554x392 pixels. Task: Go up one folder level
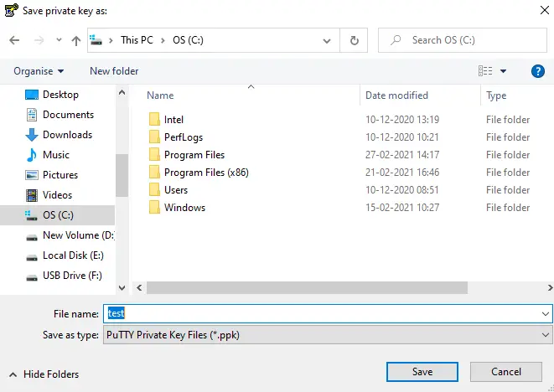click(76, 40)
